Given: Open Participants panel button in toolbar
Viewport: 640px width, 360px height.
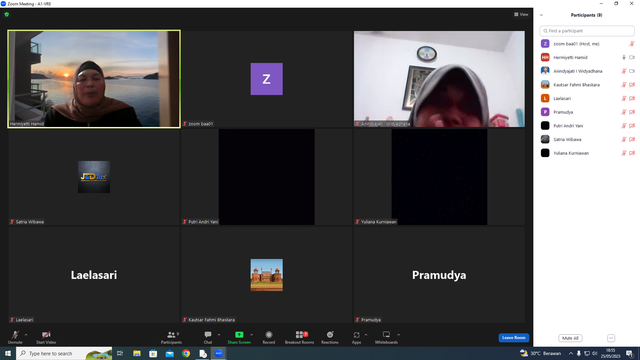Looking at the screenshot, I should click(x=171, y=337).
